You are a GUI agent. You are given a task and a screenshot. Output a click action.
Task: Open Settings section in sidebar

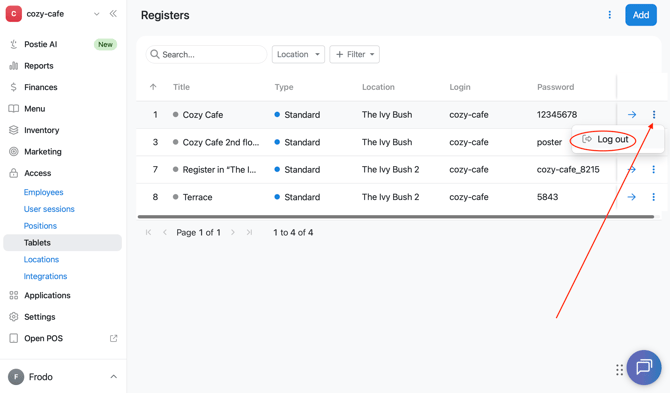(40, 317)
